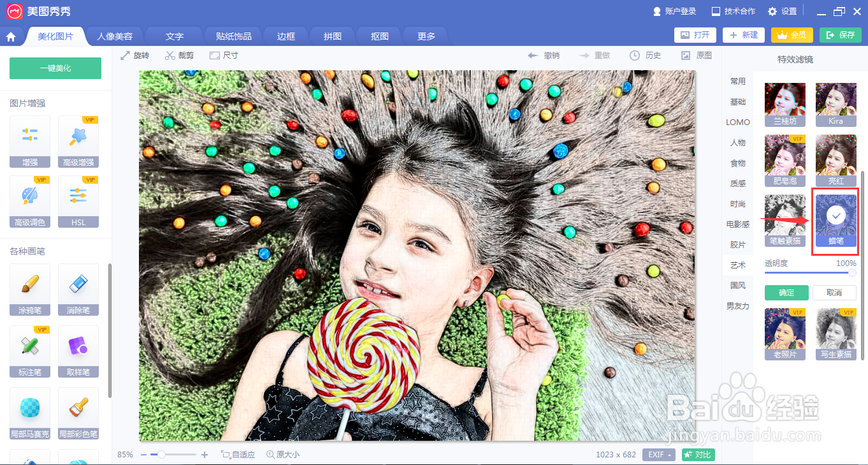Viewport: 868px width, 465px height.
Task: Select the 标注笔 annotation pen
Action: (30, 351)
